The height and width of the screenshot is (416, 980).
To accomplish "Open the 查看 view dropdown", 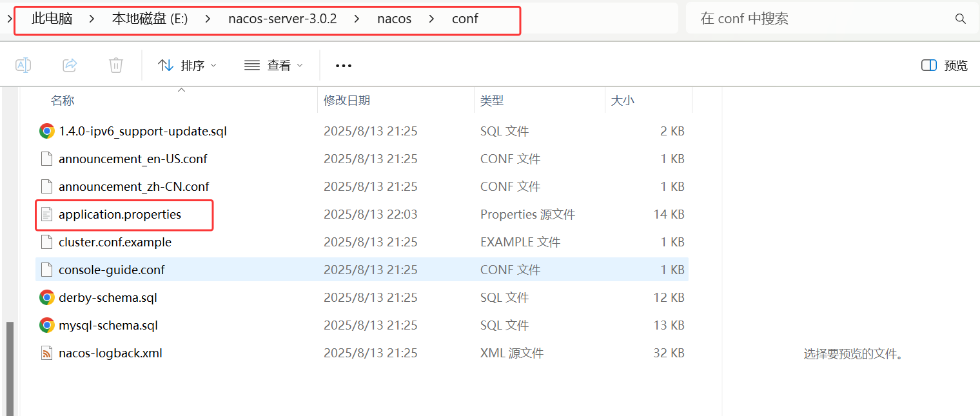I will coord(273,65).
